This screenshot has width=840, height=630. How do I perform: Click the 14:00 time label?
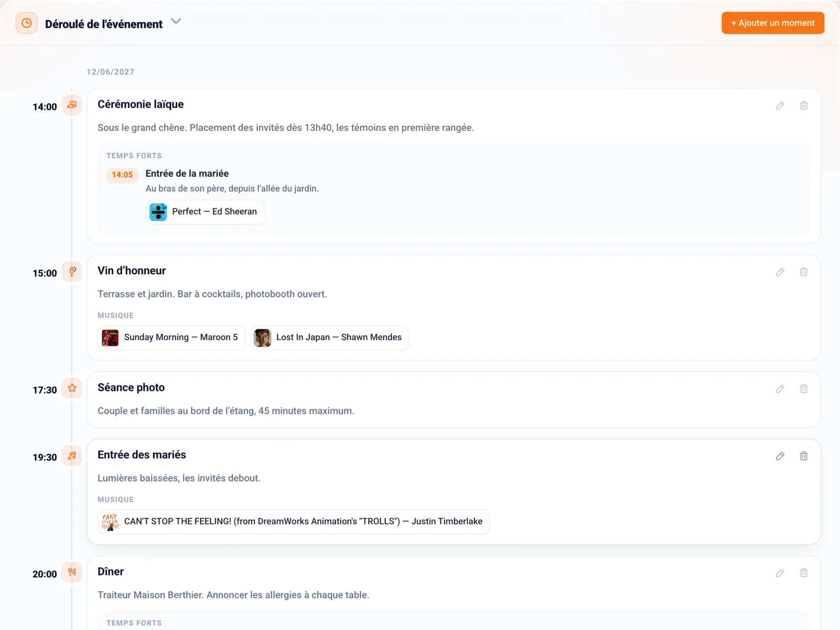45,107
